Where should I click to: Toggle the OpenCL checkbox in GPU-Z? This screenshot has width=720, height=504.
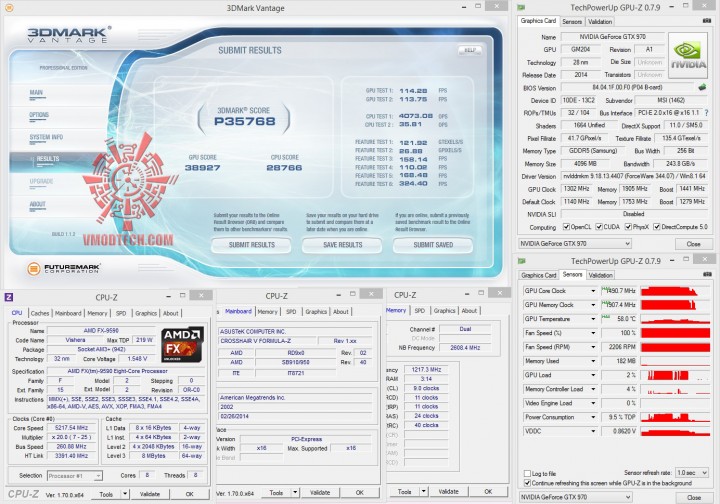[567, 227]
